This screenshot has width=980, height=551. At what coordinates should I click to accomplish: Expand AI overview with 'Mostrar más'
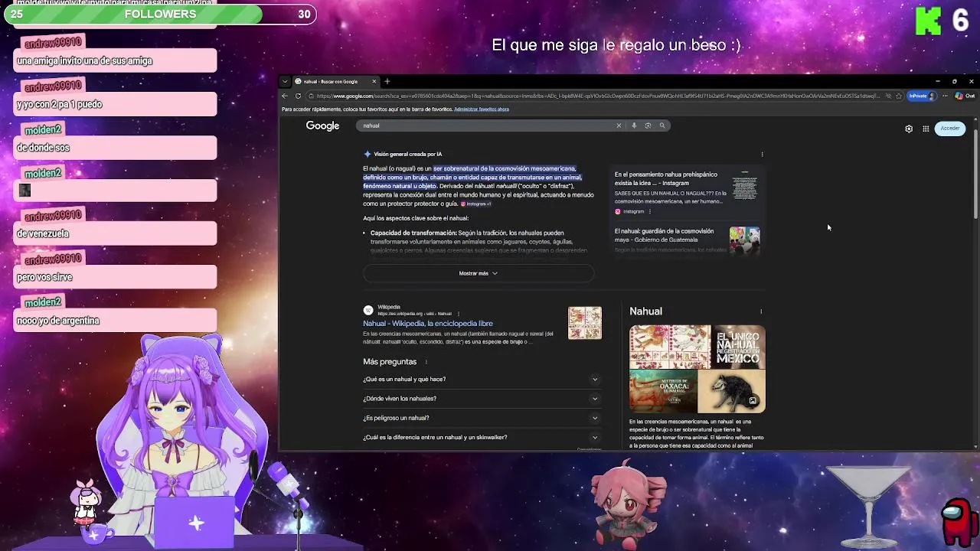(479, 273)
